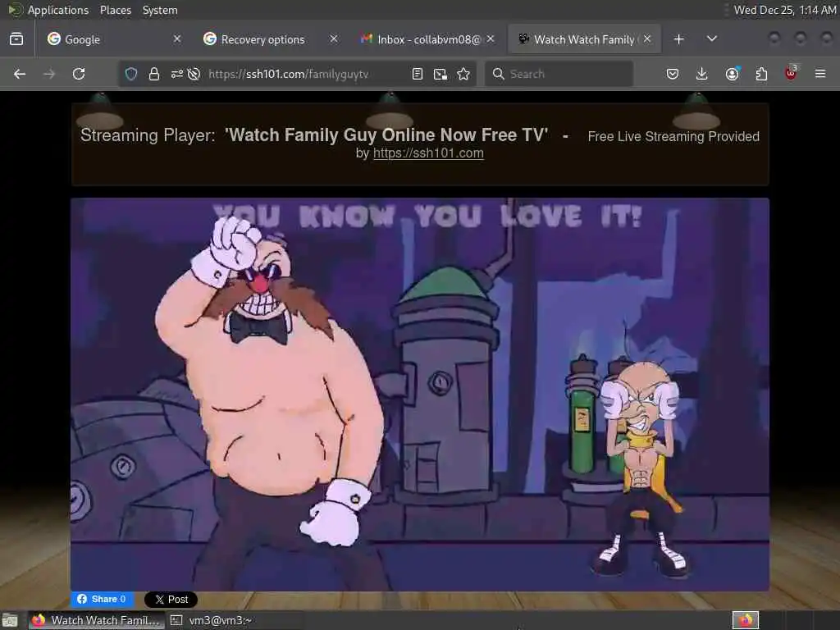
Task: Open the downloads panel
Action: [x=702, y=74]
